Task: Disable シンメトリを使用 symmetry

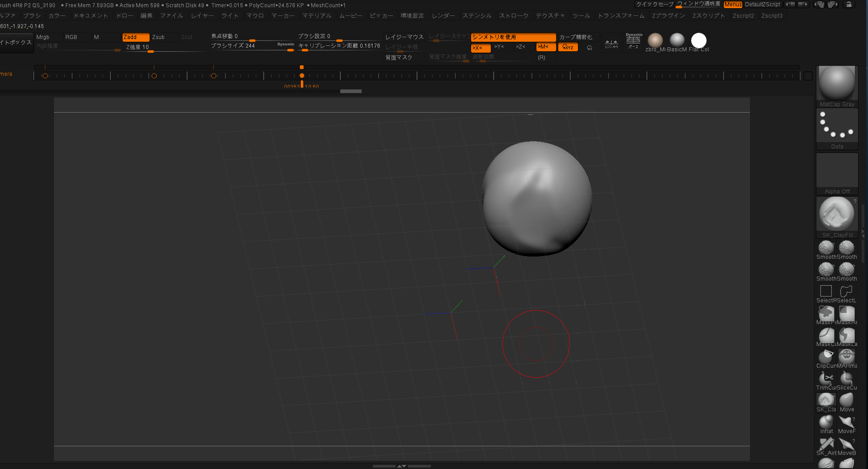Action: pyautogui.click(x=513, y=37)
